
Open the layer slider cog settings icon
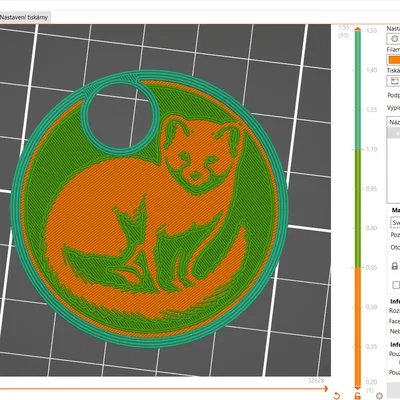[x=379, y=396]
